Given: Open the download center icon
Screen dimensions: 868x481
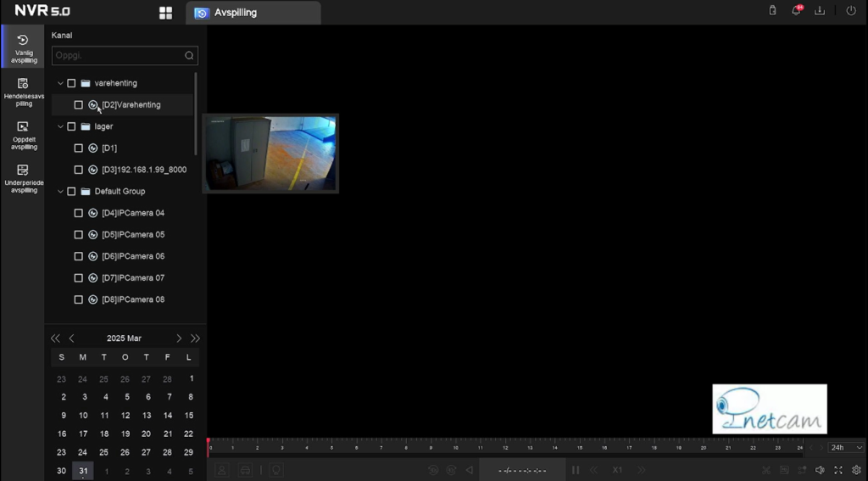Looking at the screenshot, I should coord(820,11).
